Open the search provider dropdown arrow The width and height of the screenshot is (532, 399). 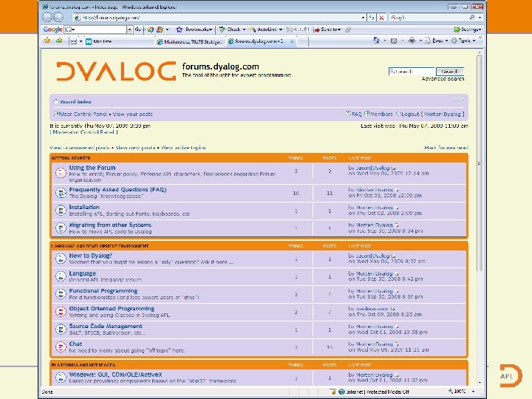coord(480,17)
